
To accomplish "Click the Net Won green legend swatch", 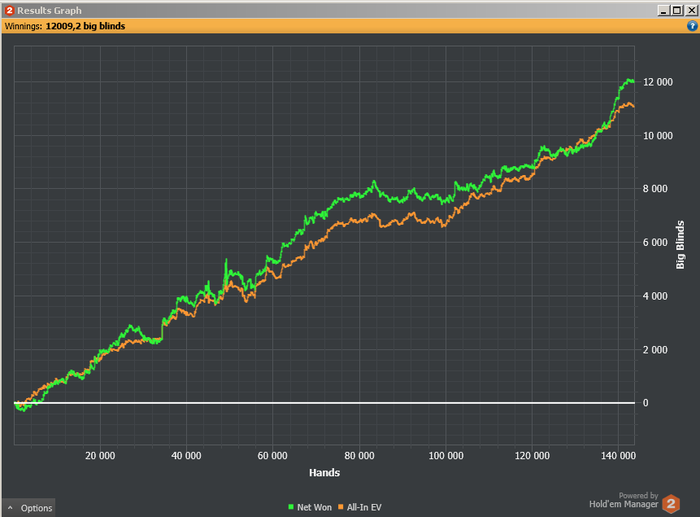I will click(291, 507).
